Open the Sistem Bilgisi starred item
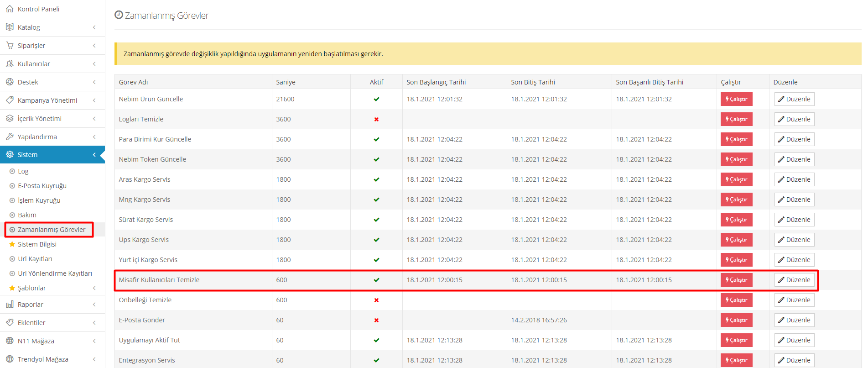The image size is (868, 368). (x=37, y=244)
